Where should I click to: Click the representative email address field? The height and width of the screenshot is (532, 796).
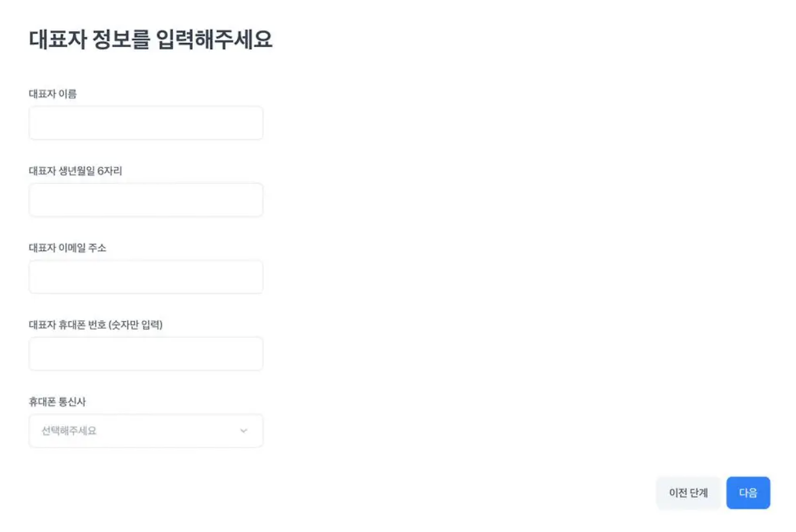pos(146,277)
